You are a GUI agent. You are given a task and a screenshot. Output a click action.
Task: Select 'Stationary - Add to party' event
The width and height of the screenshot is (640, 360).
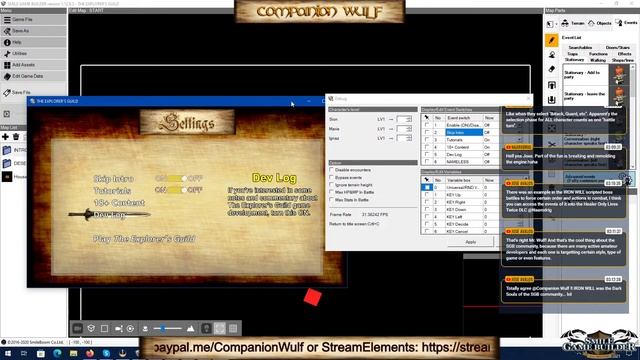[x=596, y=75]
